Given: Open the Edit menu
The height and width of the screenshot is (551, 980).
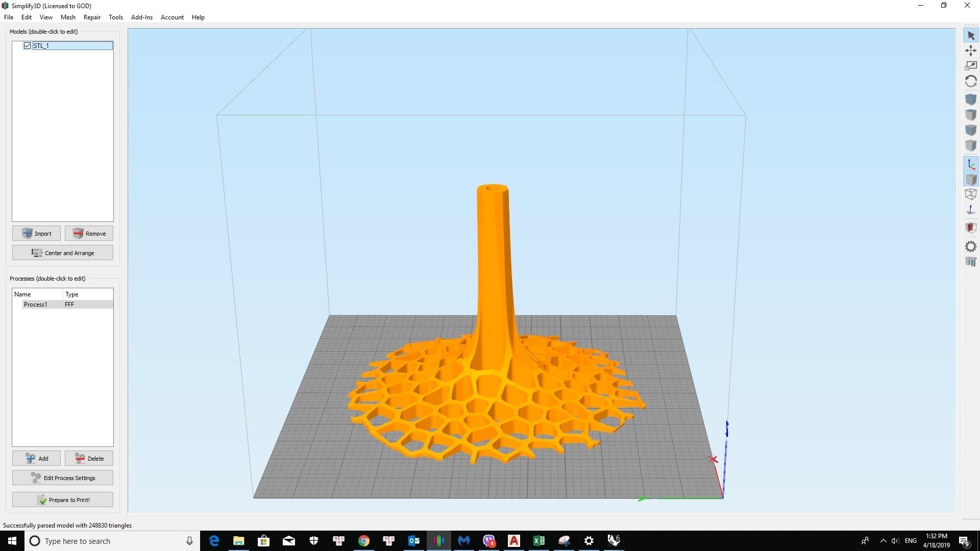Looking at the screenshot, I should point(27,17).
